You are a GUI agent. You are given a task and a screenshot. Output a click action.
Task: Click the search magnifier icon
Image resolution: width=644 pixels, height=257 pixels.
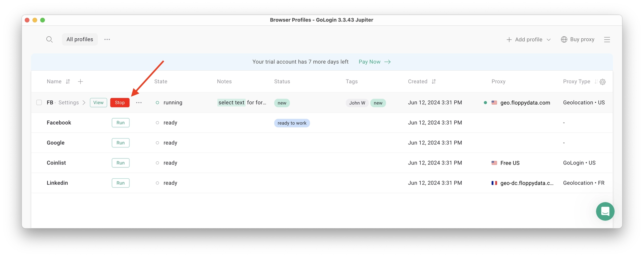pos(49,39)
